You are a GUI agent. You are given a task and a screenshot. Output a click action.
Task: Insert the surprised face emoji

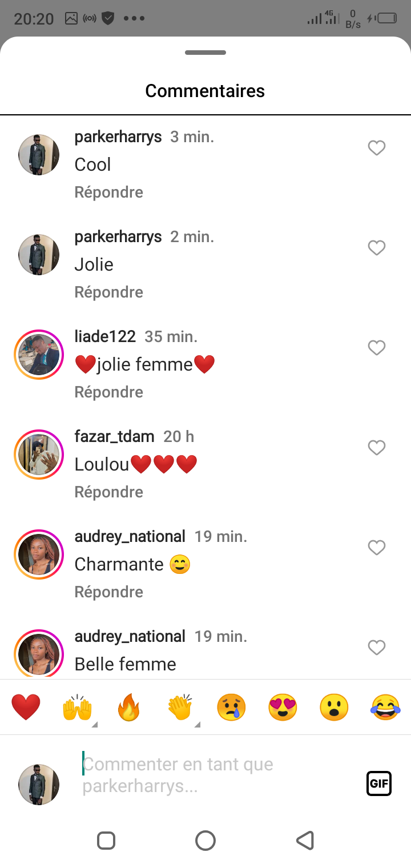pos(334,708)
